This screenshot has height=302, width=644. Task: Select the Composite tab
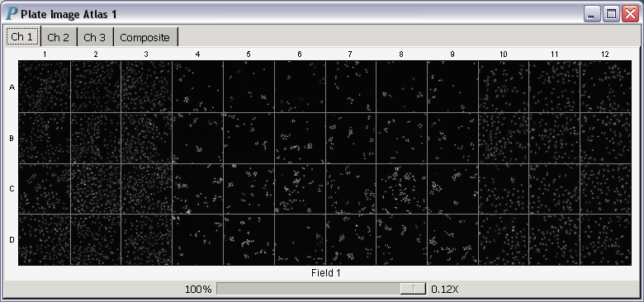pyautogui.click(x=145, y=37)
